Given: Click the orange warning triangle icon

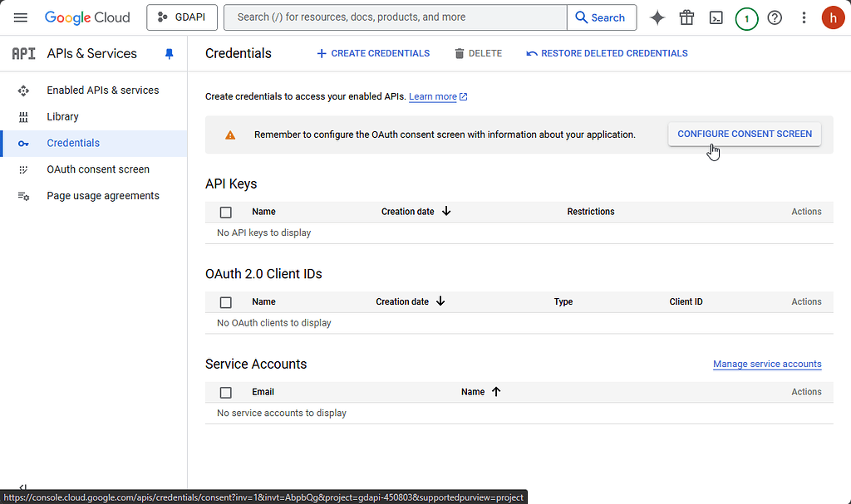Looking at the screenshot, I should pos(230,135).
